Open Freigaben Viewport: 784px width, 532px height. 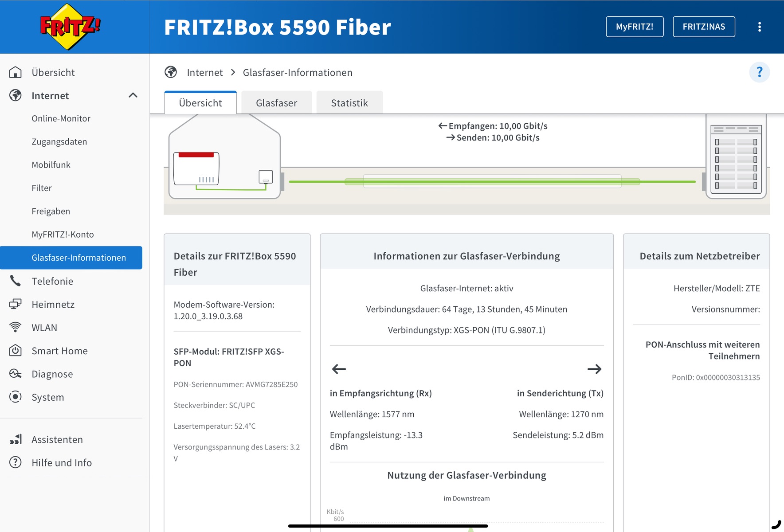click(51, 211)
